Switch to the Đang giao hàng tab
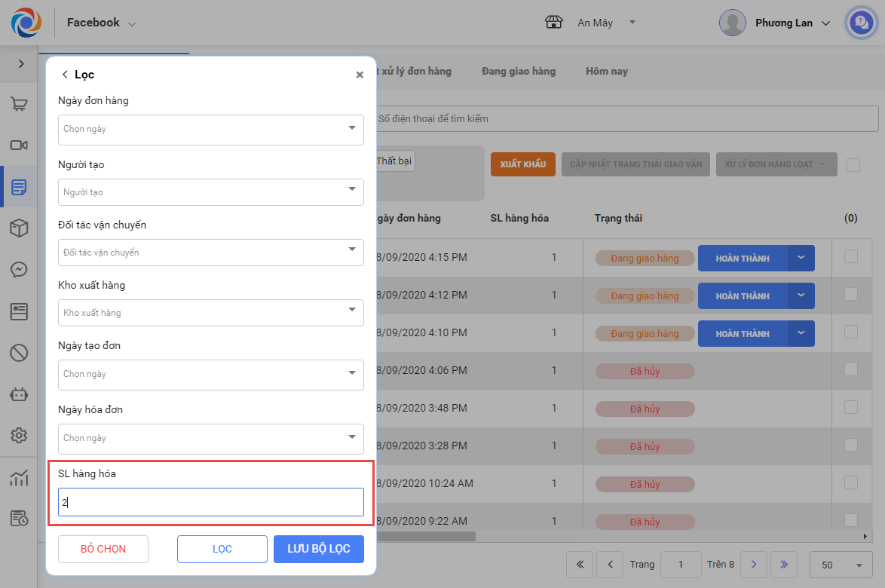 [x=519, y=71]
